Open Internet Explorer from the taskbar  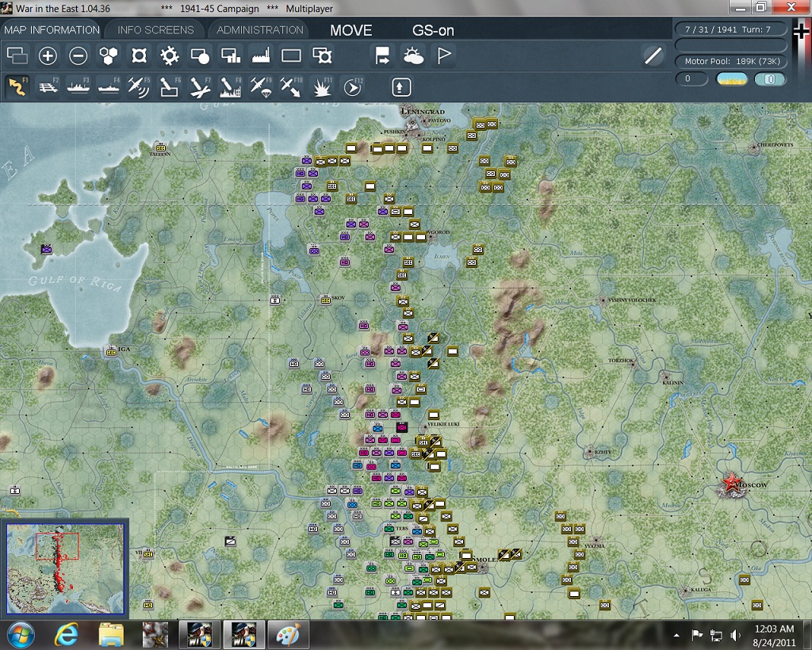[67, 635]
